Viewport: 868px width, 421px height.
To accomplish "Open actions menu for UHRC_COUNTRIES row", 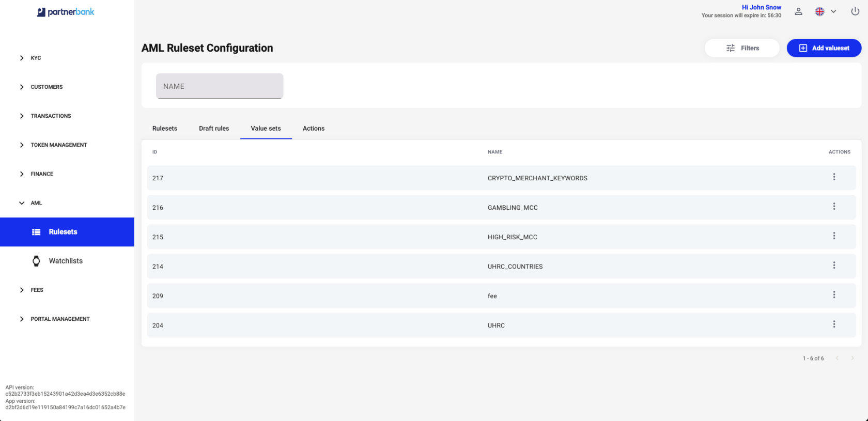I will tap(834, 266).
